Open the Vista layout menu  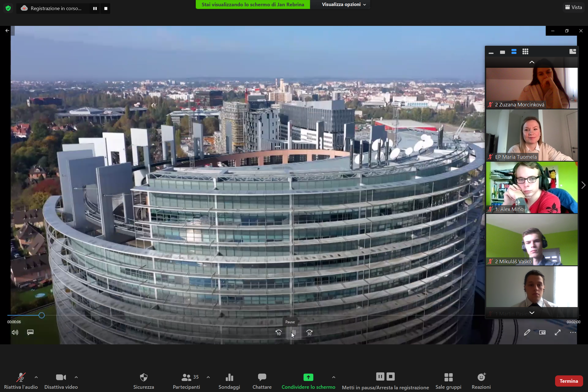pos(574,7)
